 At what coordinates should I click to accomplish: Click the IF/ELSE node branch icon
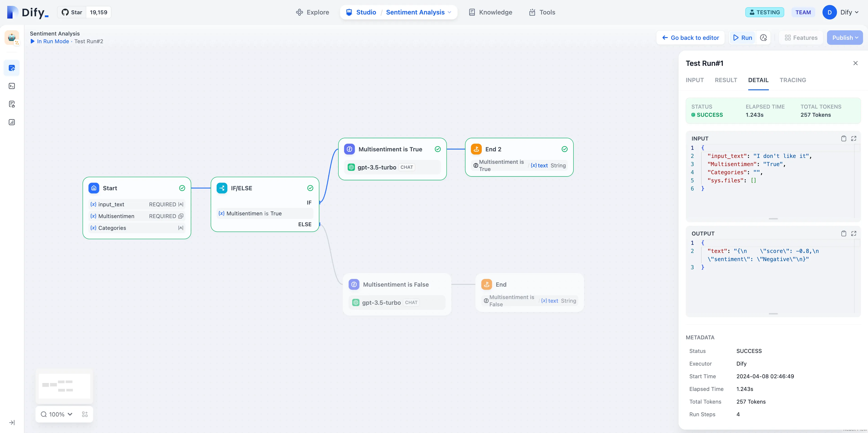click(x=222, y=188)
